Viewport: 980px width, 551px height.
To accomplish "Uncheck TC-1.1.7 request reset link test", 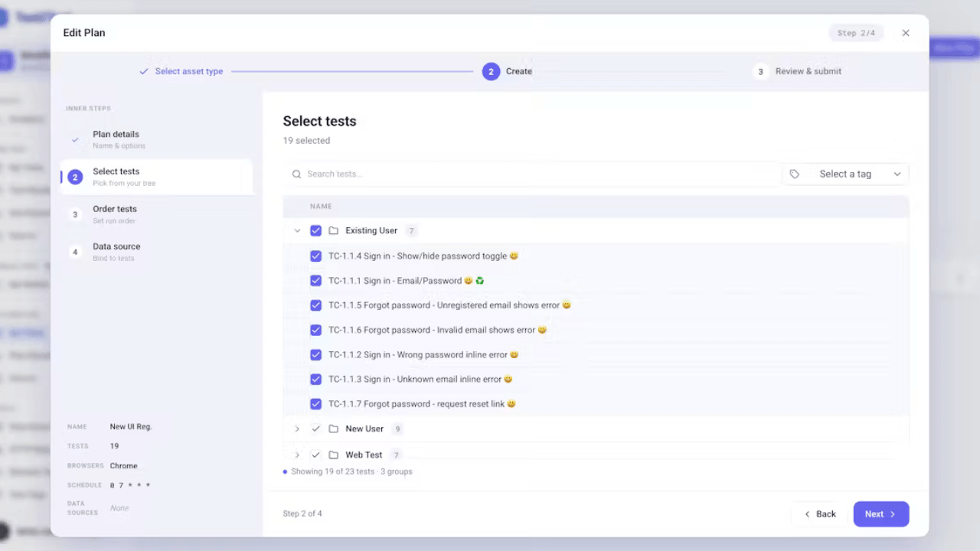I will (x=315, y=403).
